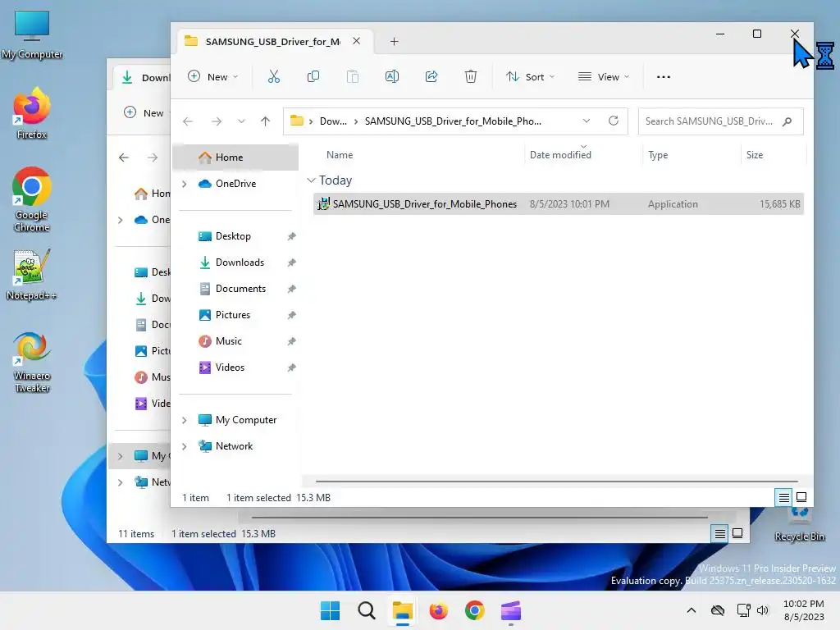
Task: Click the volume speaker tray icon
Action: pyautogui.click(x=763, y=610)
